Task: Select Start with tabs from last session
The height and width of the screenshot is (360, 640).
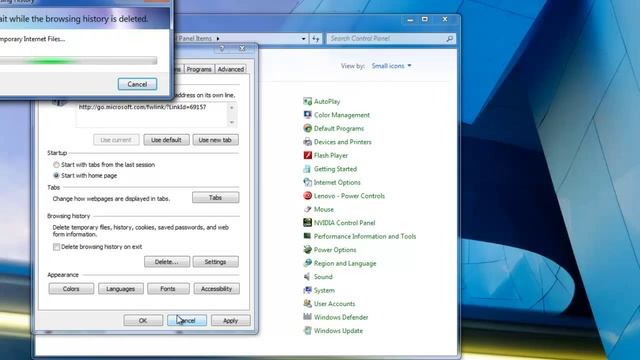Action: pos(56,164)
